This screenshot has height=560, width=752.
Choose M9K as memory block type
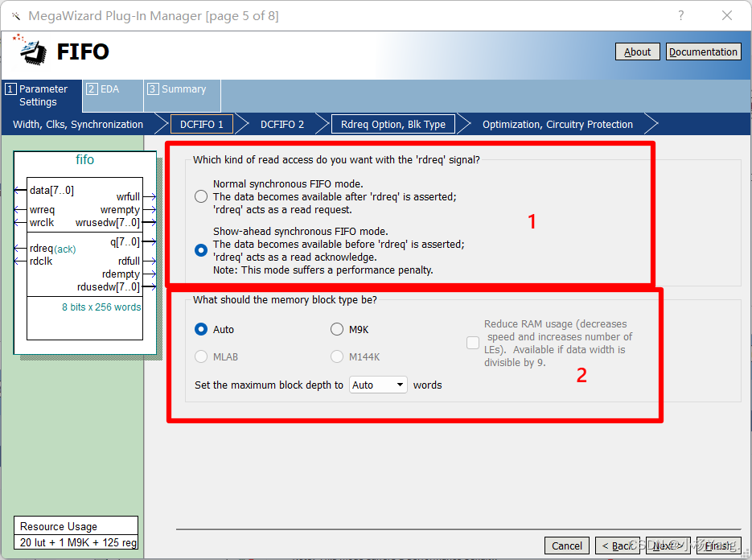pos(337,329)
